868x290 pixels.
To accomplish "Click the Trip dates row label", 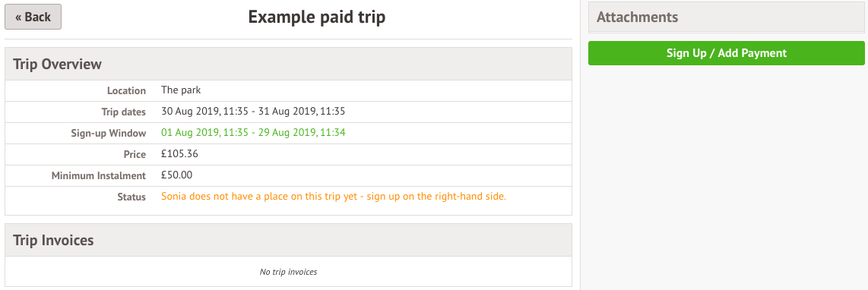I will point(123,112).
